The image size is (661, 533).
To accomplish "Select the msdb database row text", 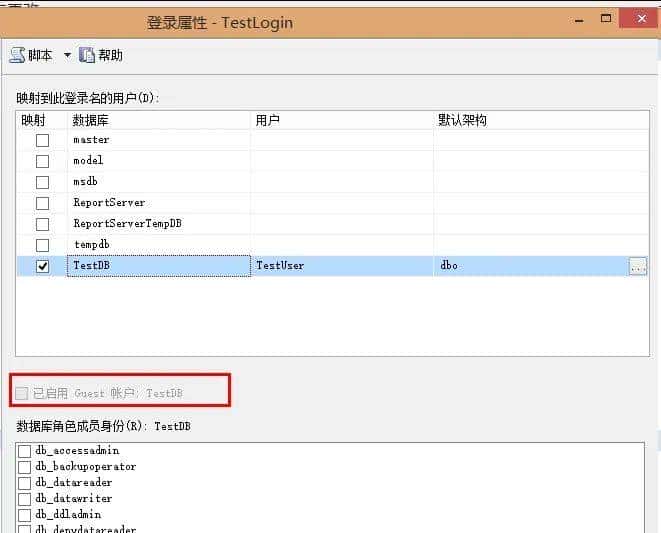I will tap(85, 182).
